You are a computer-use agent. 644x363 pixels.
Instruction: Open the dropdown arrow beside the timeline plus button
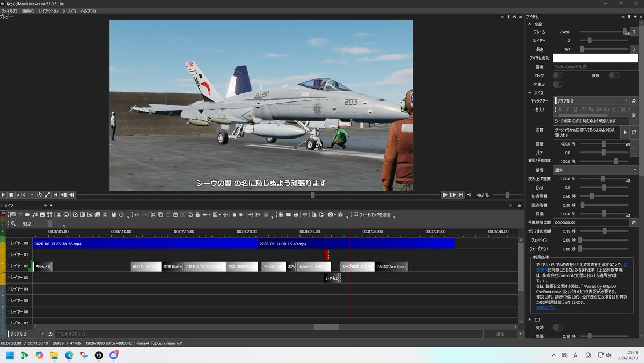coord(52,205)
